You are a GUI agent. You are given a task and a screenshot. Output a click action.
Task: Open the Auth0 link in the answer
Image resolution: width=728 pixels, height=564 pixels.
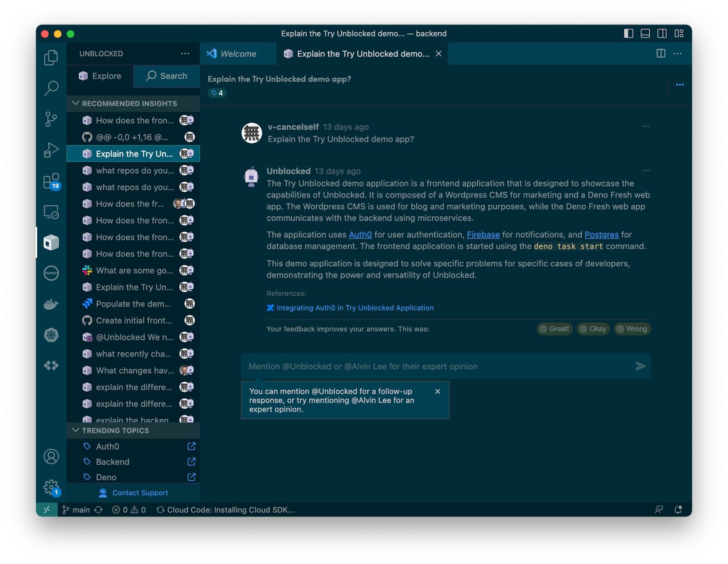tap(360, 234)
